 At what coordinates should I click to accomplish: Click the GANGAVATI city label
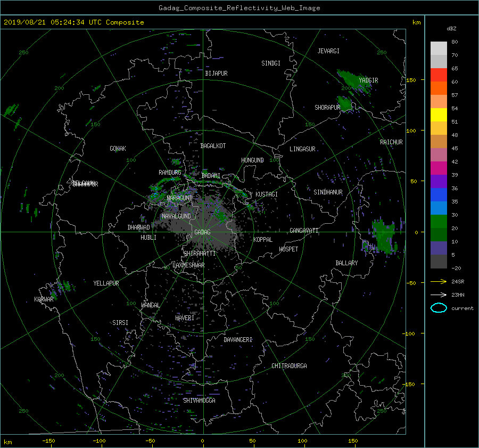(304, 231)
